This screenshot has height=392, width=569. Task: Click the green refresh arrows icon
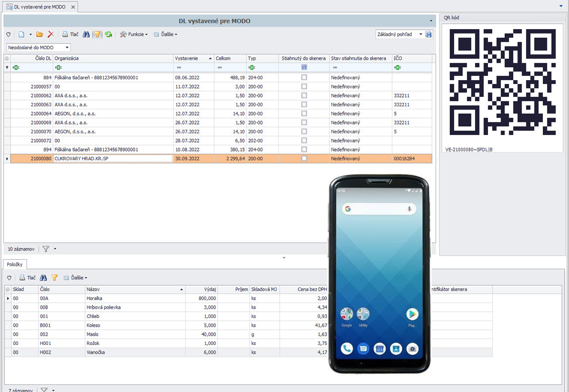[x=109, y=34]
